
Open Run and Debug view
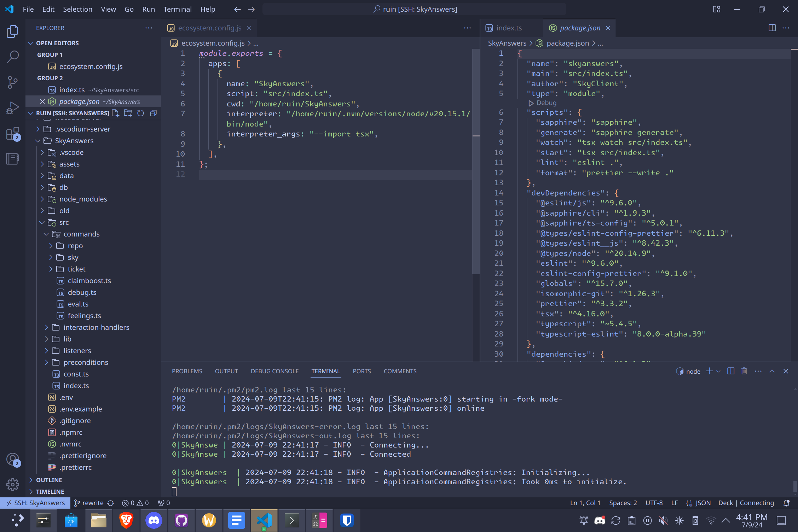(x=13, y=108)
